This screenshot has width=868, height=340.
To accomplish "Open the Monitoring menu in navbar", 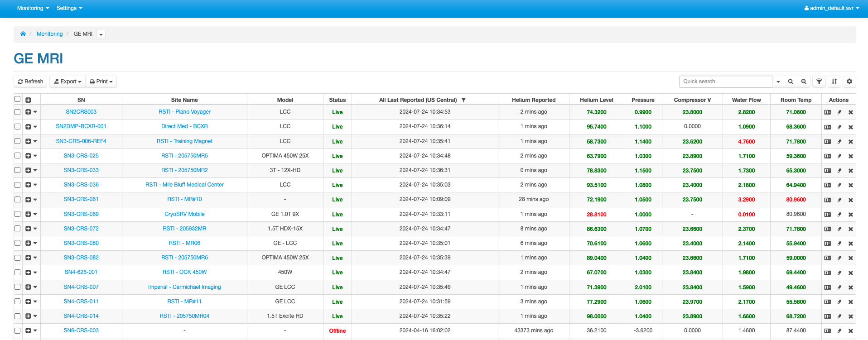I will (33, 8).
